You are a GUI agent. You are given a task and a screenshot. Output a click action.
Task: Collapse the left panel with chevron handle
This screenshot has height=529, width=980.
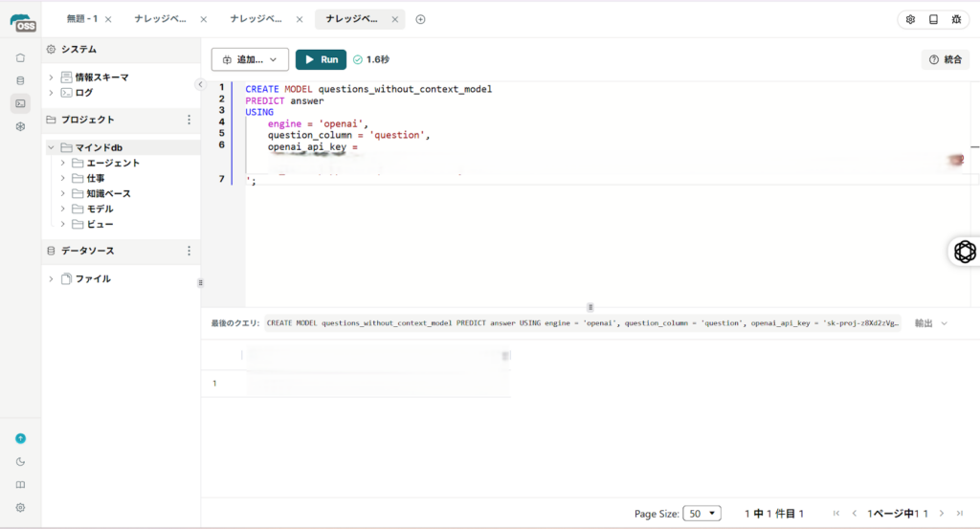200,84
